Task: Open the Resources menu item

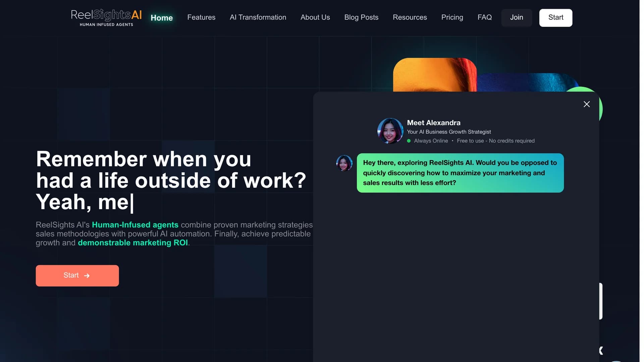Action: [x=410, y=17]
